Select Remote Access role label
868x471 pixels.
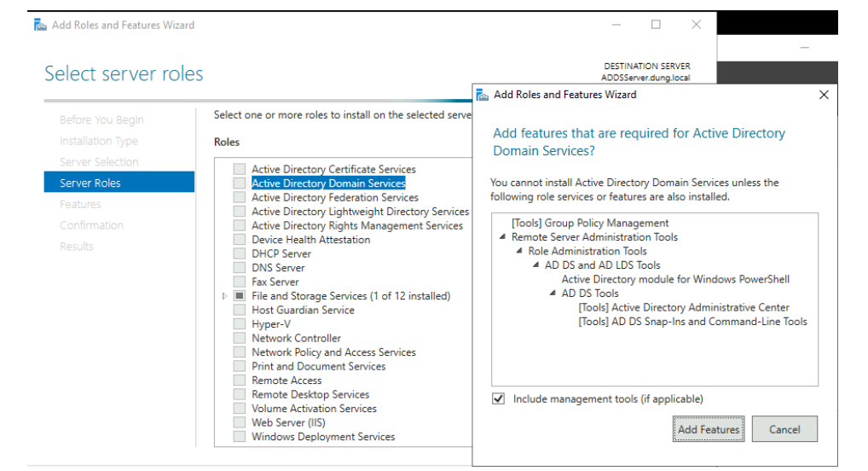(286, 381)
